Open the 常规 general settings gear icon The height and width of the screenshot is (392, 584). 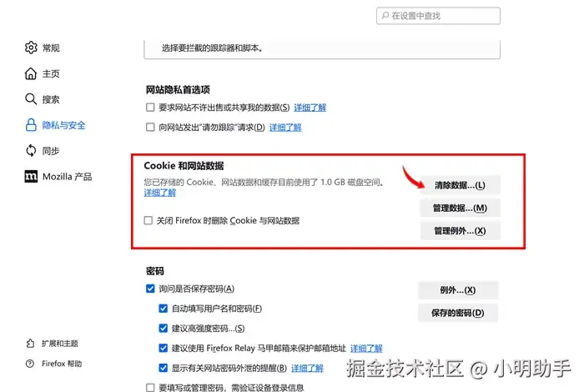pos(31,48)
